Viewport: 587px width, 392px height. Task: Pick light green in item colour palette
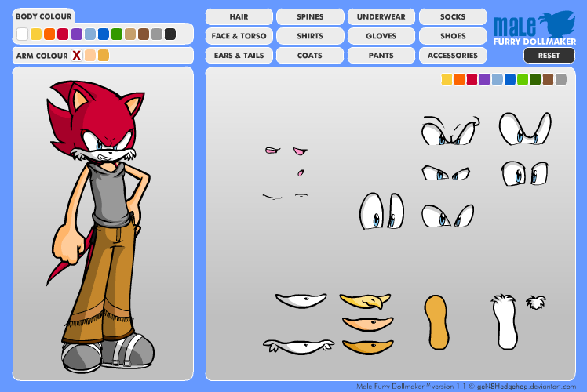(523, 80)
